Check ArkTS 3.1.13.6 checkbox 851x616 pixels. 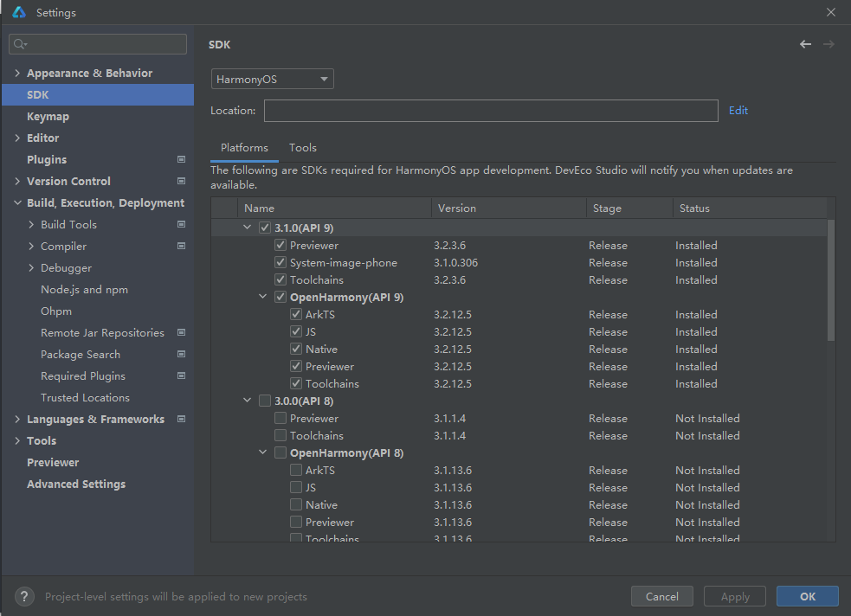pos(296,470)
